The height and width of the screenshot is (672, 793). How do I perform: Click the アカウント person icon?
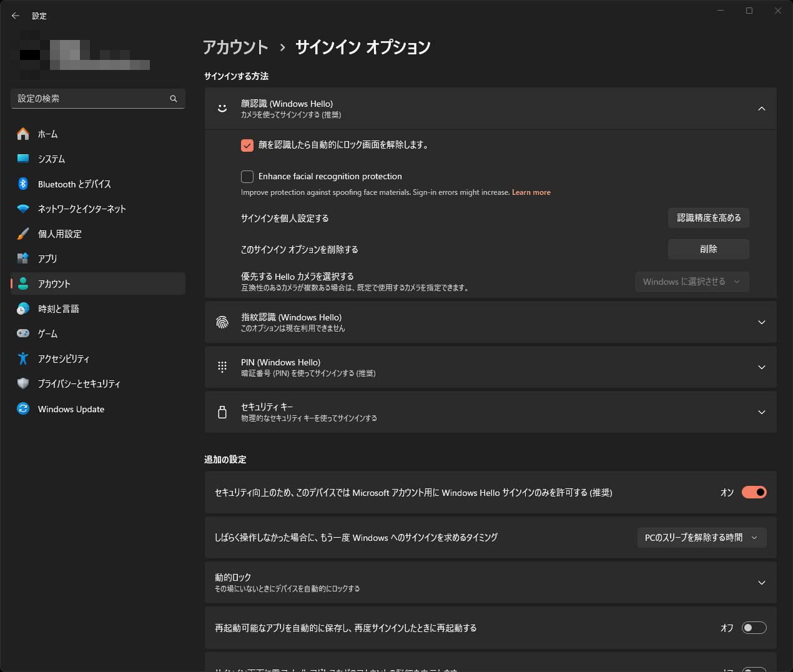tap(23, 284)
